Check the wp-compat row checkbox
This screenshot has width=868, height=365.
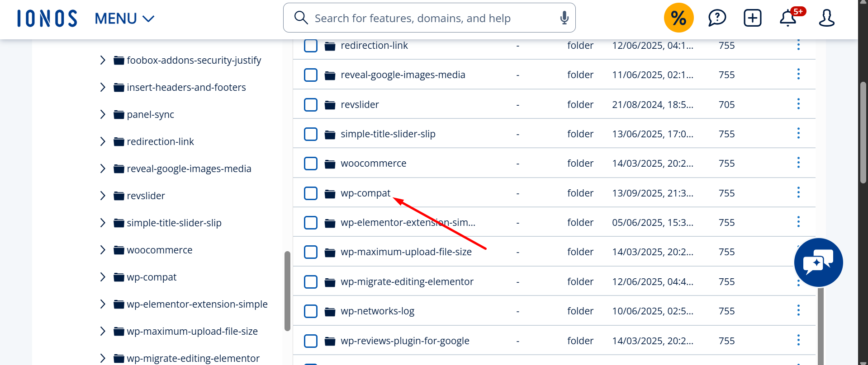311,193
